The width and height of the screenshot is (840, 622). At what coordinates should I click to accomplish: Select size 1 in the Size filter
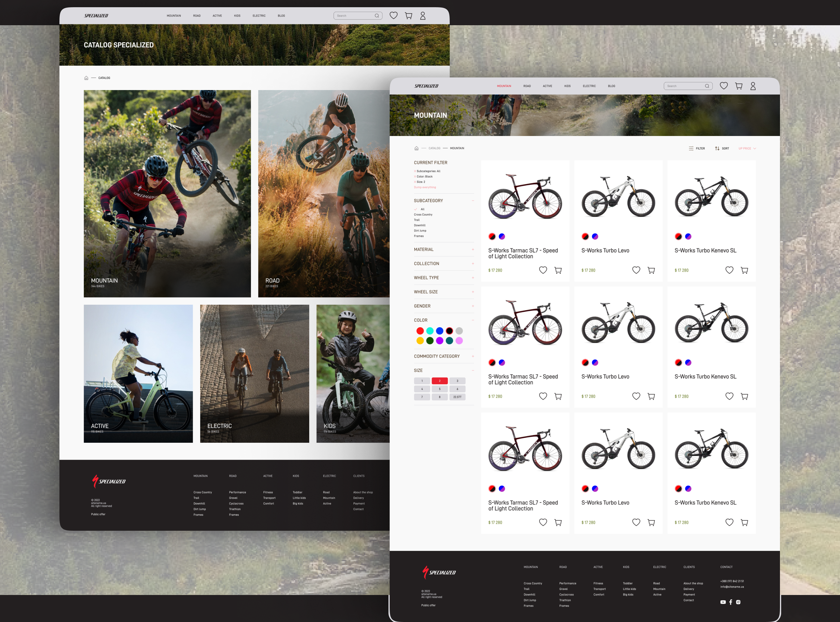(x=422, y=381)
